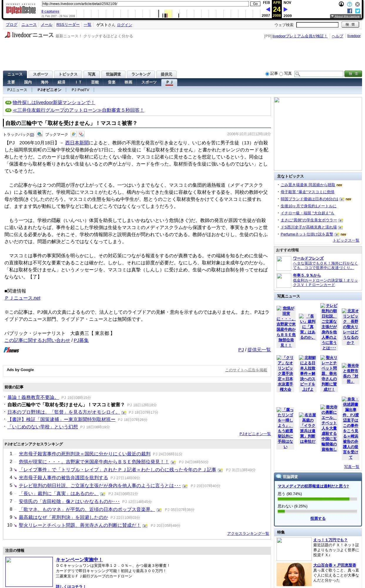This screenshot has height=588, width=365.
Task: Click camera icon beside ドS西川史子 topic
Action: click(x=340, y=228)
